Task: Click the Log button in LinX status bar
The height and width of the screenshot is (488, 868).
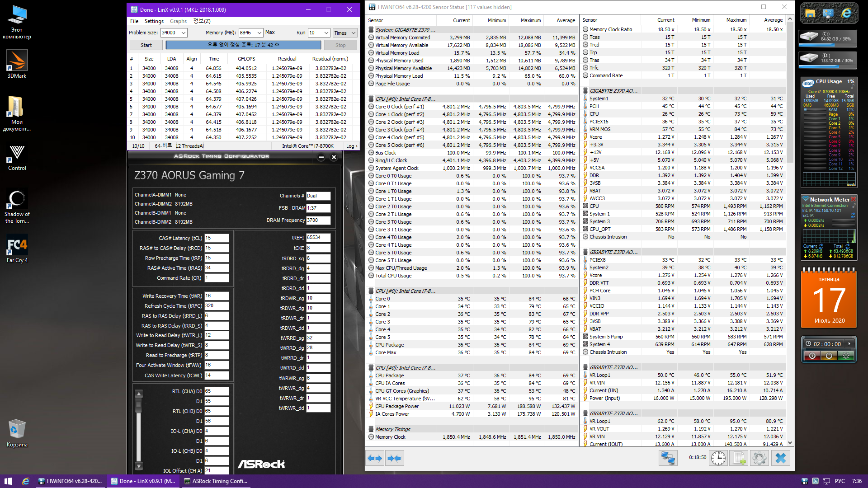Action: pos(351,146)
